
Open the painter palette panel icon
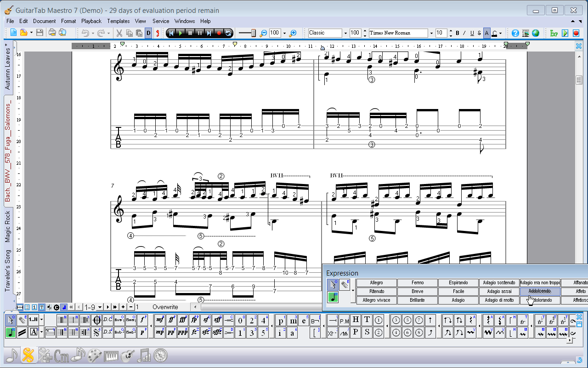[x=95, y=355]
